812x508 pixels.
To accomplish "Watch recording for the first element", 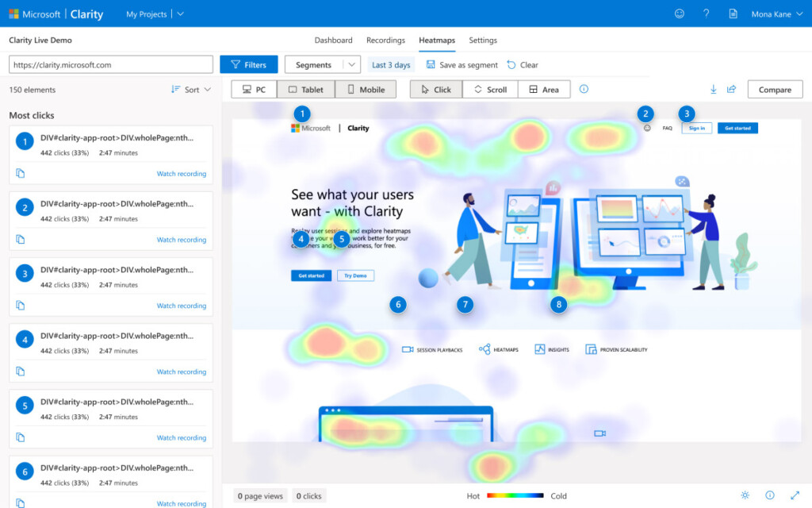I will tap(182, 173).
